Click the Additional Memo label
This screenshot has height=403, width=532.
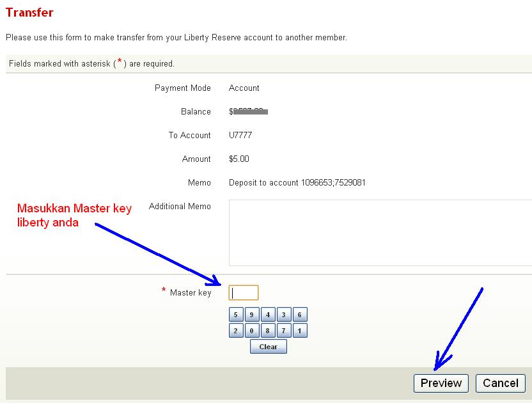180,207
